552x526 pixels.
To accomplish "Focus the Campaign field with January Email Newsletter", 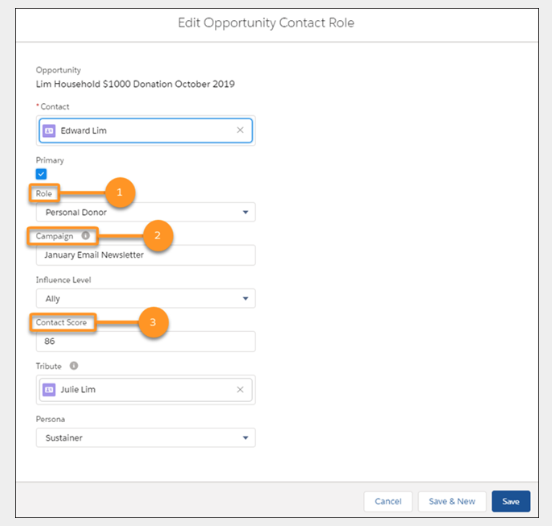I will click(146, 255).
